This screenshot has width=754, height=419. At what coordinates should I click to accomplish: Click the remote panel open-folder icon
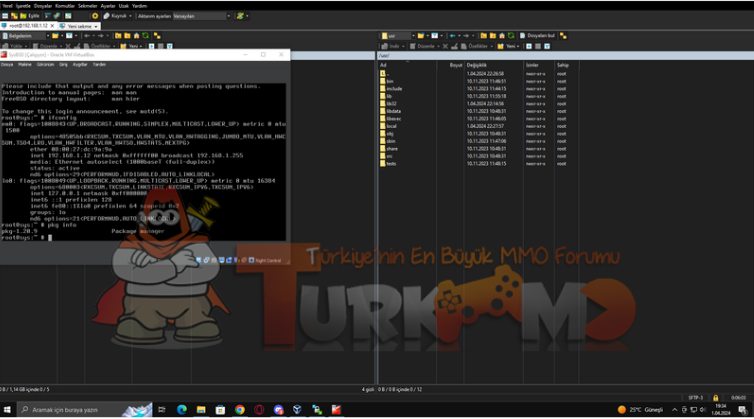[x=421, y=36]
